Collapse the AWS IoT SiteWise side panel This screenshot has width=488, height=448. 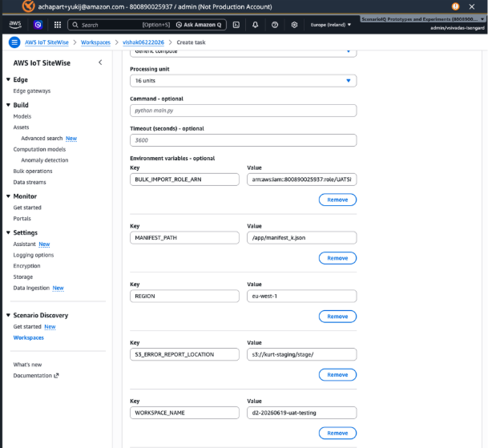100,63
